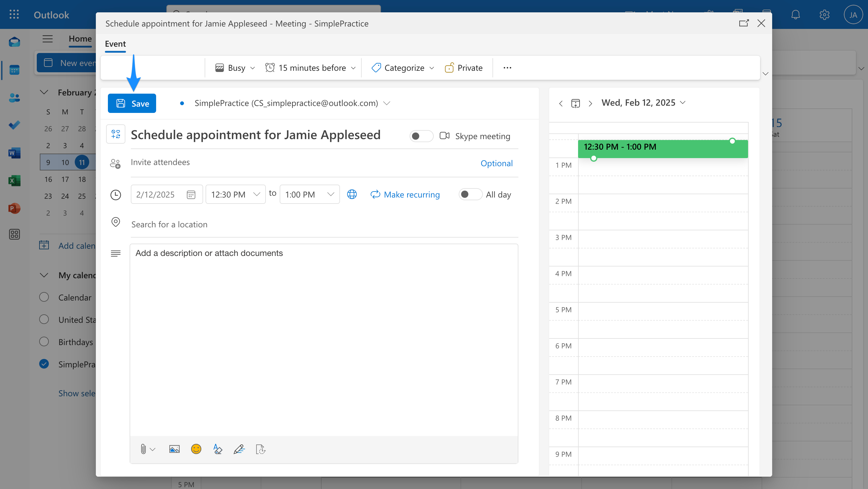Click the invite attendees people icon
868x489 pixels.
point(115,164)
